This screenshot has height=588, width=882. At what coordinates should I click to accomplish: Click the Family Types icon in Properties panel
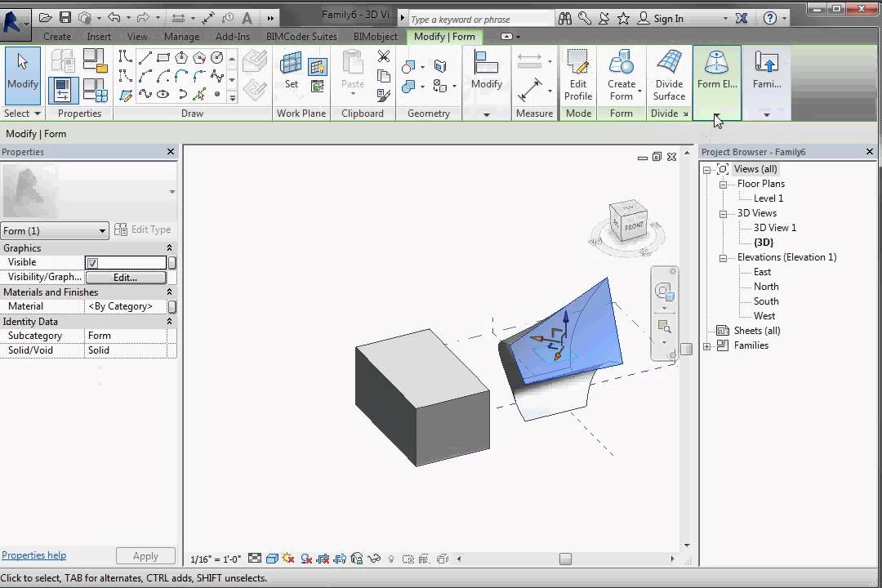click(95, 90)
